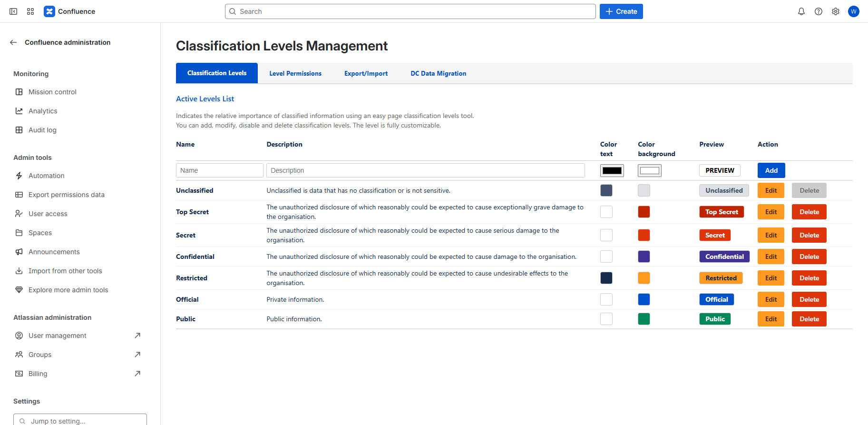The width and height of the screenshot is (868, 425).
Task: Open the app switcher grid icon
Action: click(30, 11)
